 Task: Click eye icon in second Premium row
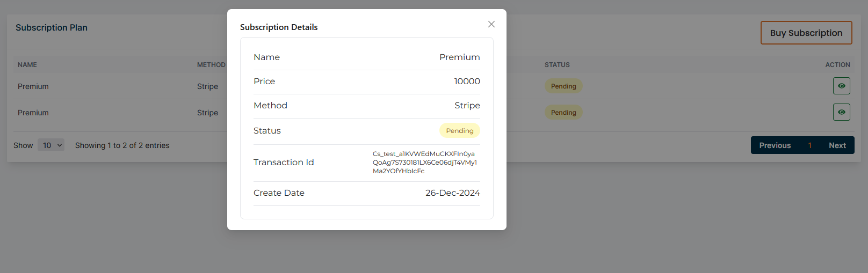click(841, 112)
